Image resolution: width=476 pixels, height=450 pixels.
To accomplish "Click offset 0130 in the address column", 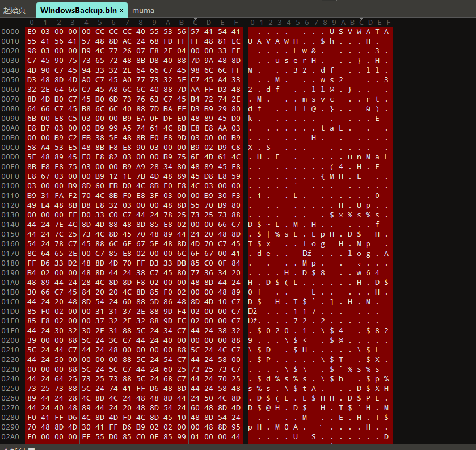I will point(10,215).
